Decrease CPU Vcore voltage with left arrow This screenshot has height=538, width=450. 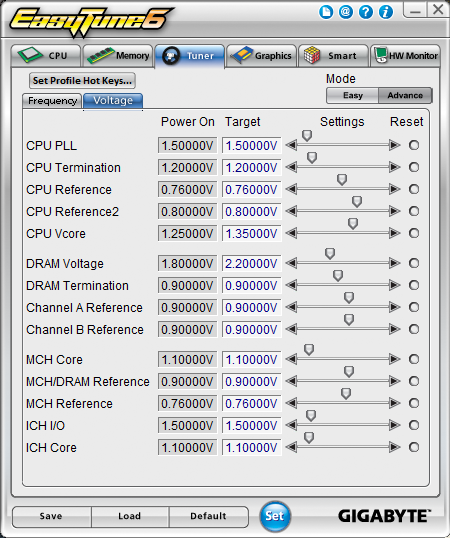[292, 233]
